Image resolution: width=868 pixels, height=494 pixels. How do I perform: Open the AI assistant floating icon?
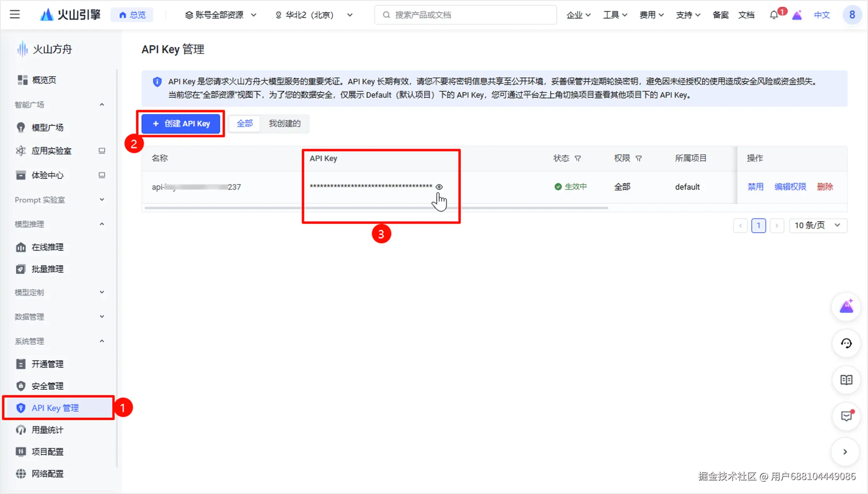coord(846,307)
